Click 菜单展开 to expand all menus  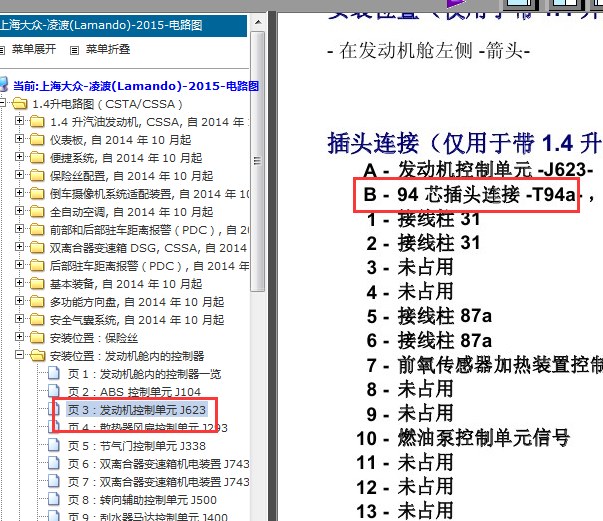click(33, 49)
